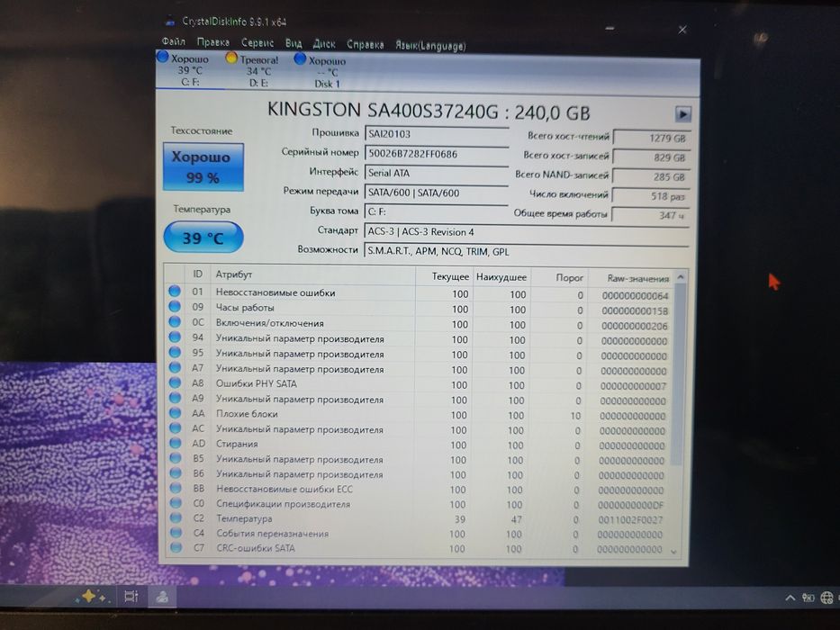
Task: Click status icon of row AD Стирания
Action: (x=176, y=443)
